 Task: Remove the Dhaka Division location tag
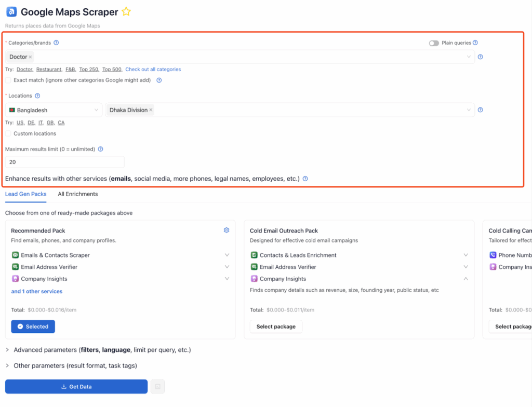tap(151, 110)
